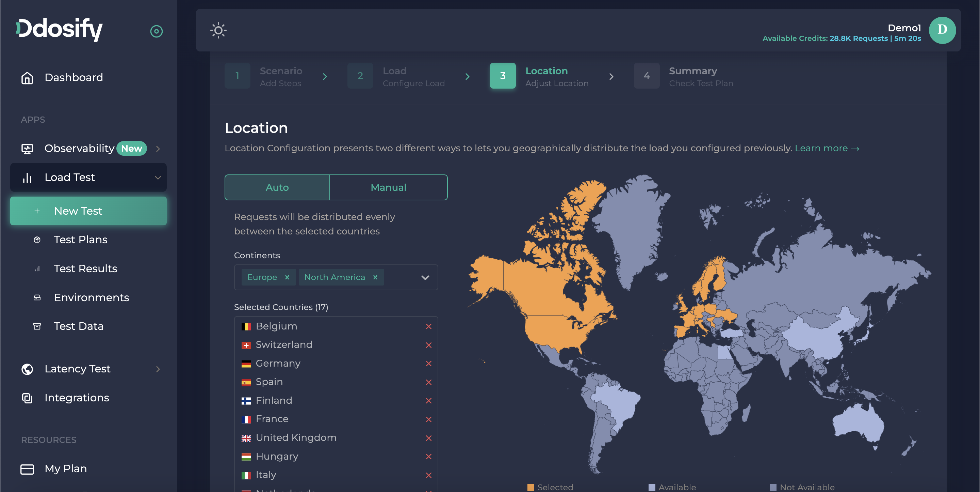Expand the Latency Test submenu
Viewport: 980px width, 492px height.
click(x=158, y=369)
